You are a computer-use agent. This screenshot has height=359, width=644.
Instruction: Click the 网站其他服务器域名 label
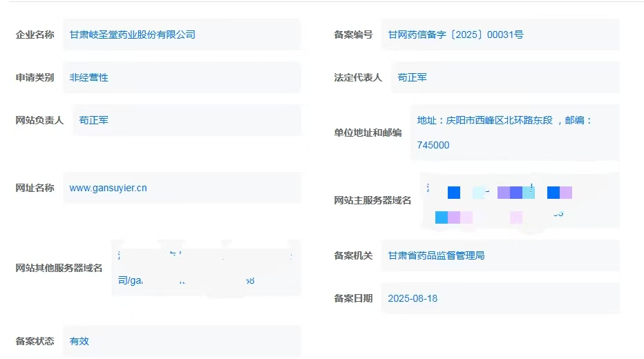pos(59,268)
